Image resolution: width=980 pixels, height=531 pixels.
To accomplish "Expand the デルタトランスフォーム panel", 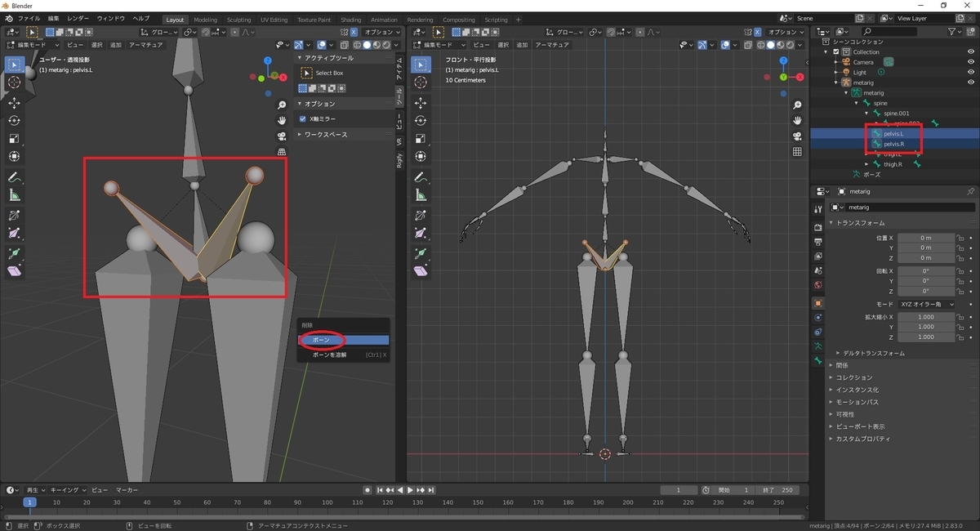I will tap(871, 353).
